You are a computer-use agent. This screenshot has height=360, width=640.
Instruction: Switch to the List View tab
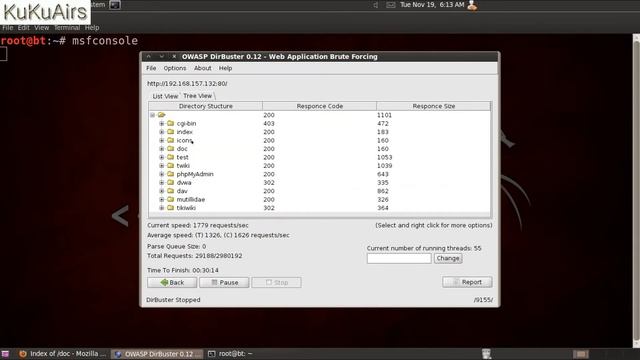165,96
